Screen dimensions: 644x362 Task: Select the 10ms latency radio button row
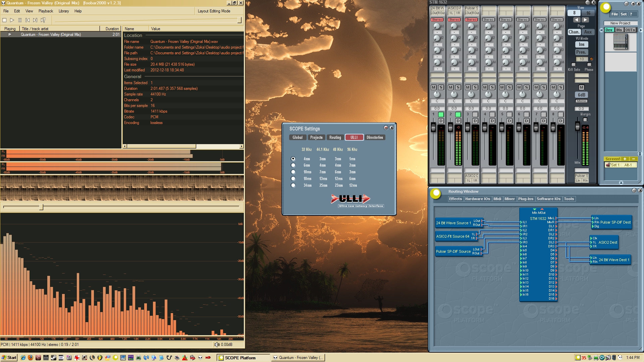tap(293, 172)
